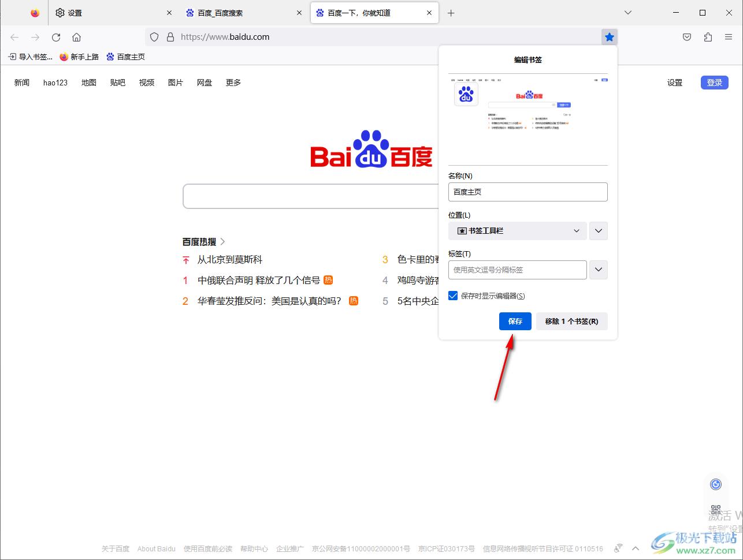Open 网盘 in Baidu top nav
The height and width of the screenshot is (560, 743).
tap(205, 83)
